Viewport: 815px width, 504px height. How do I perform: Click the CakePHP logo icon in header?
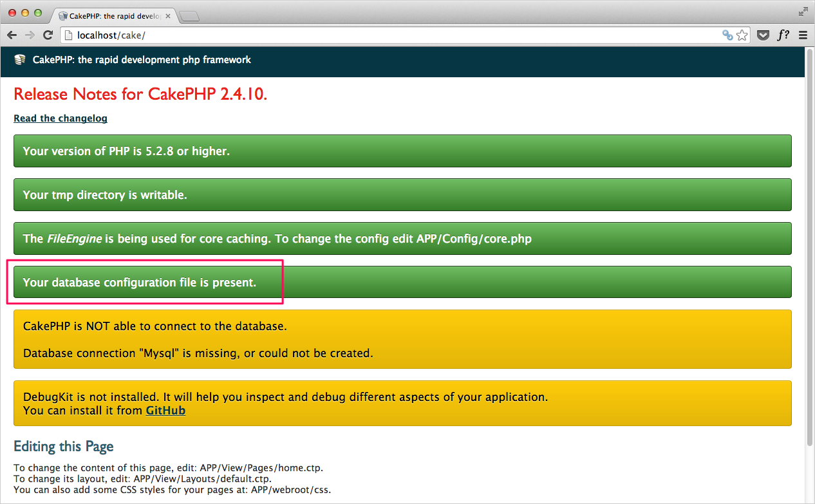pos(20,60)
